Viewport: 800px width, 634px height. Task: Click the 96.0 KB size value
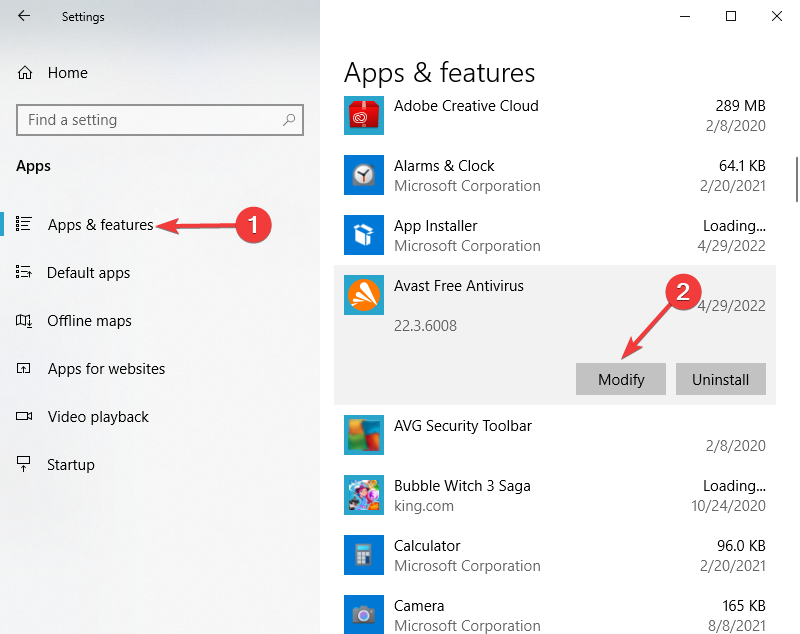coord(741,546)
